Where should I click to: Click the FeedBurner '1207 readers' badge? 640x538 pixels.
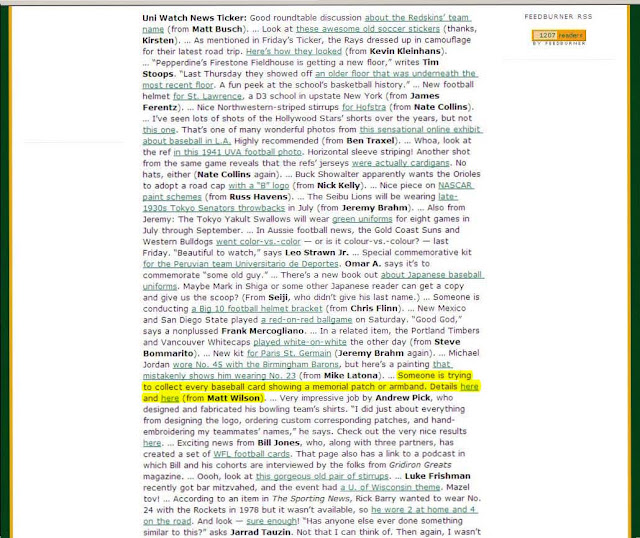pos(559,36)
